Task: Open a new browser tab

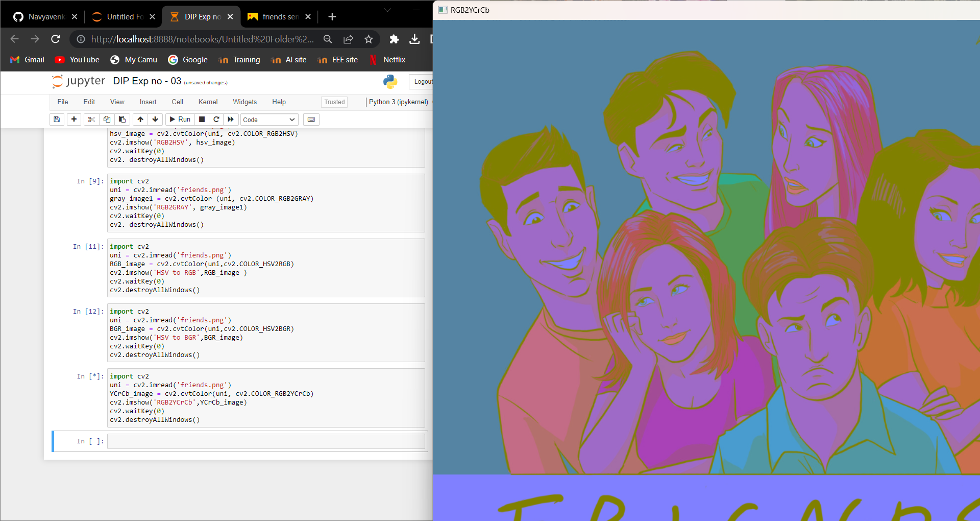Action: (332, 17)
